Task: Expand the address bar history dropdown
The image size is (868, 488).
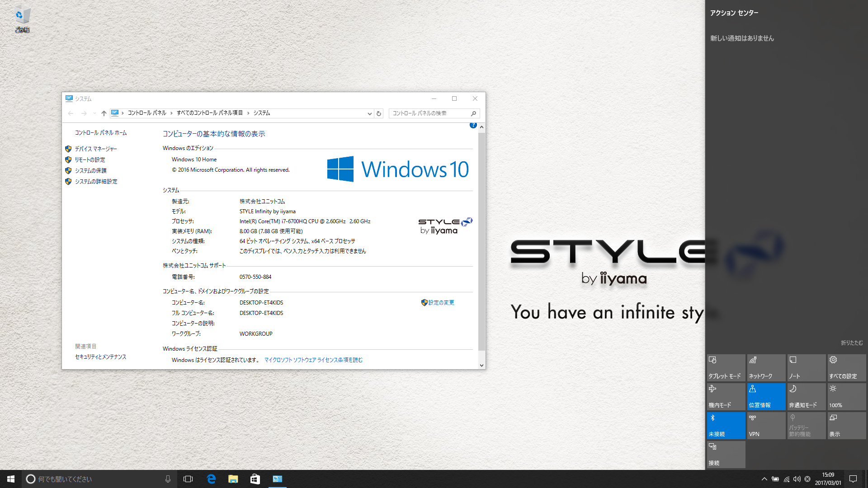Action: tap(369, 113)
